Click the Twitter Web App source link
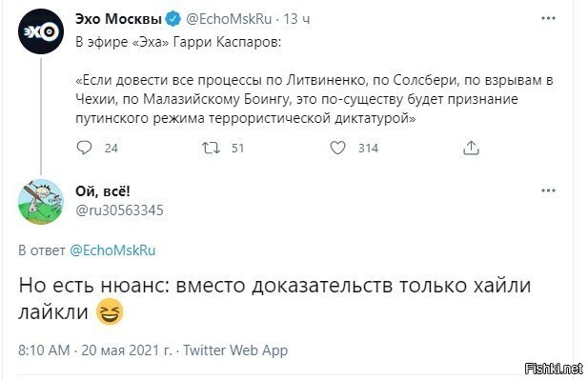 [235, 350]
